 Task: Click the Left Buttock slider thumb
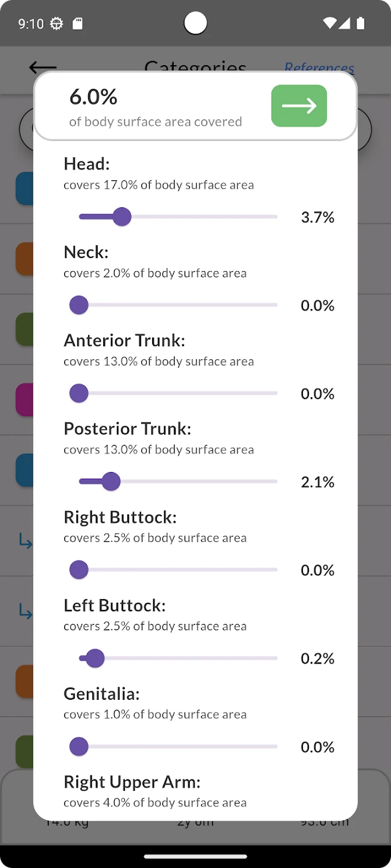[95, 658]
